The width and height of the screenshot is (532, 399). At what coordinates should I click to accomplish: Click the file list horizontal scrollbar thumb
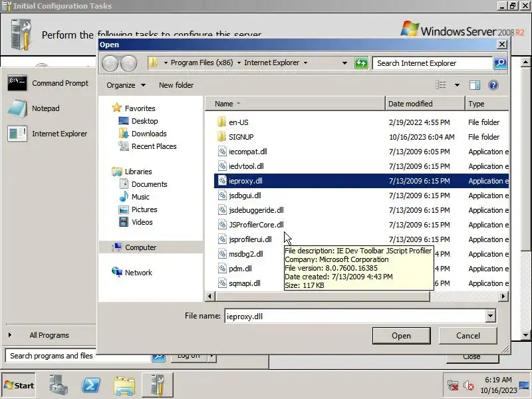click(323, 296)
